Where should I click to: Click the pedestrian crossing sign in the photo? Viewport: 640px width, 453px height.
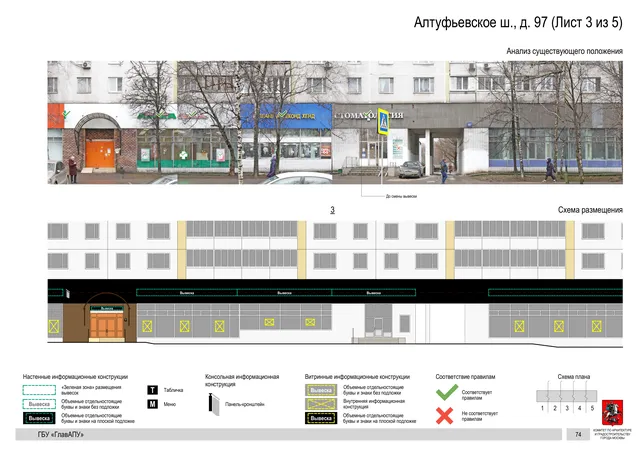click(383, 121)
